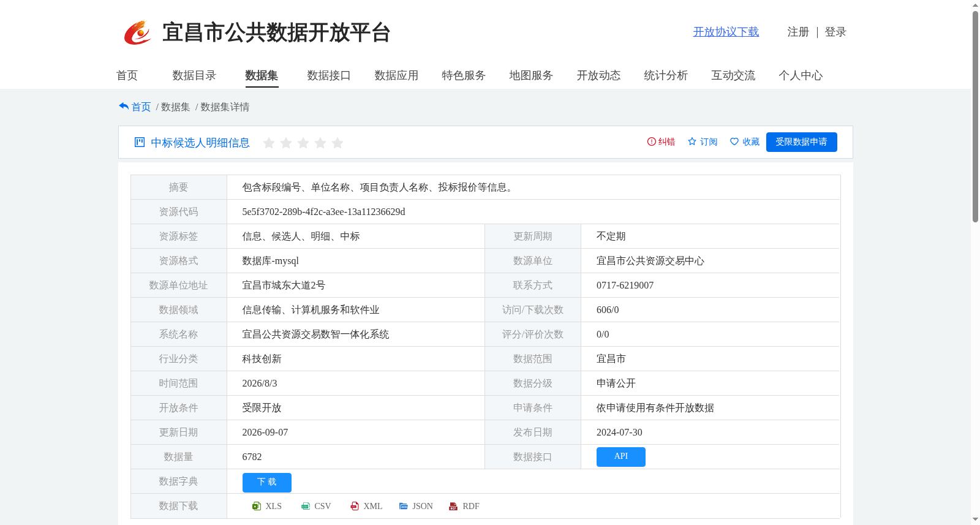Viewport: 980px width, 525px height.
Task: Go to 数据接口 in the navigation
Action: [330, 75]
